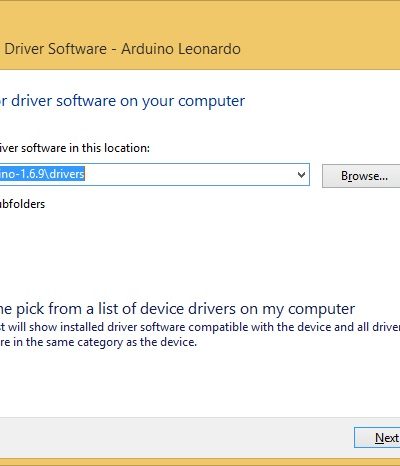
Task: Click the 'software in this location:' label
Action: (x=75, y=148)
